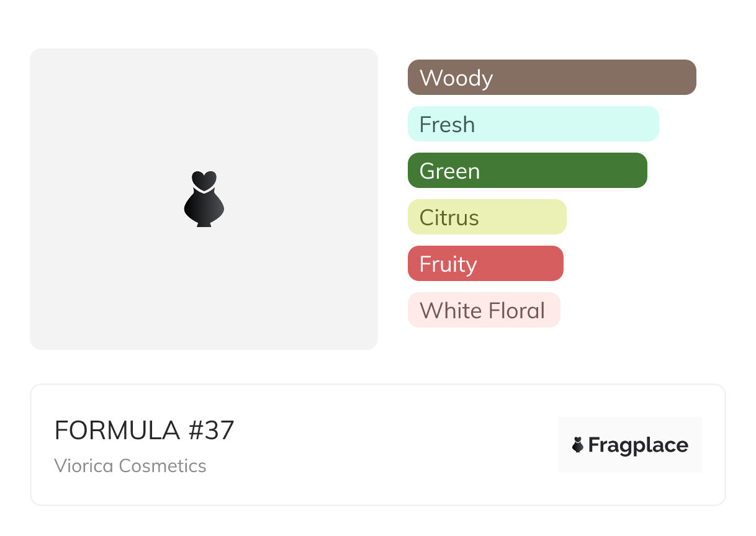This screenshot has height=536, width=756.
Task: Click the 'Citrus' text label
Action: [449, 218]
